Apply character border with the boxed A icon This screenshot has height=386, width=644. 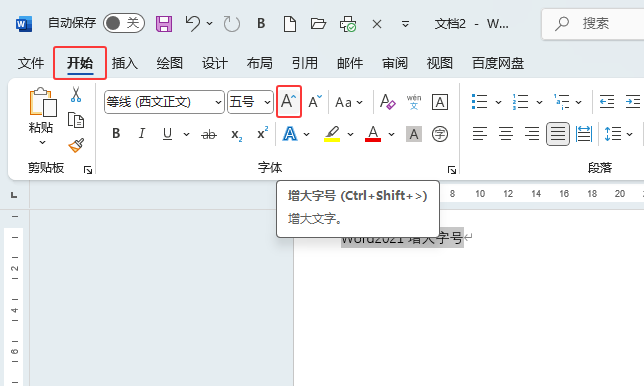[x=440, y=102]
